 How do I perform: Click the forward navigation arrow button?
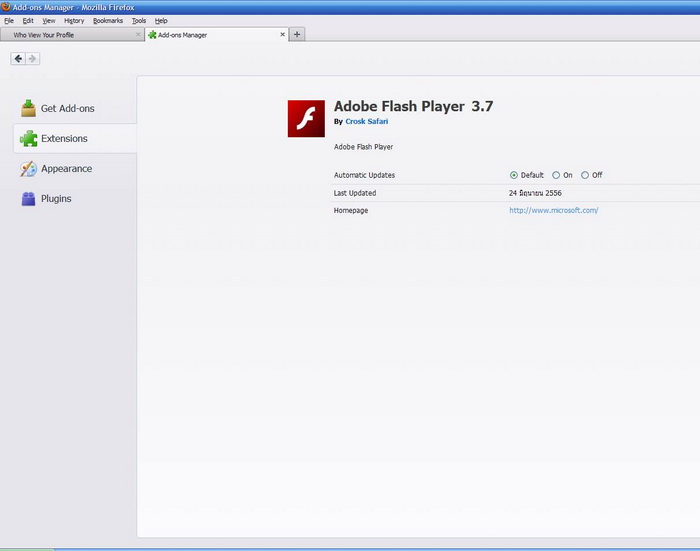point(33,58)
